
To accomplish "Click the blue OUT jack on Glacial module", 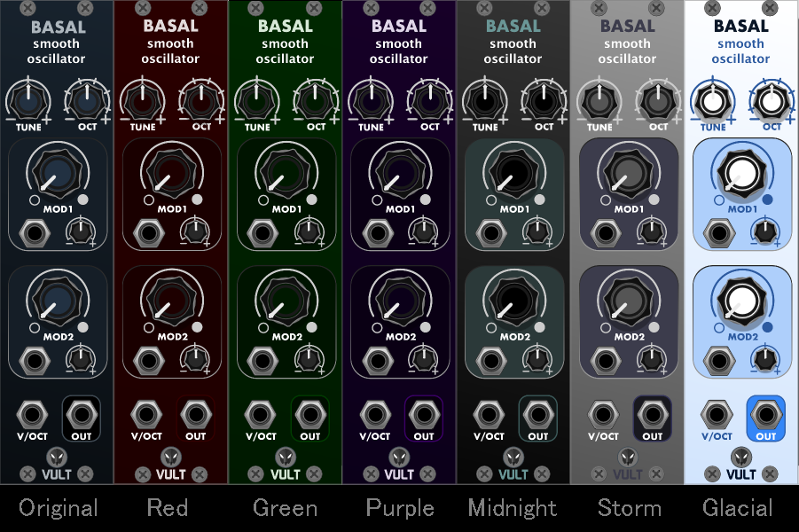I will (x=766, y=414).
